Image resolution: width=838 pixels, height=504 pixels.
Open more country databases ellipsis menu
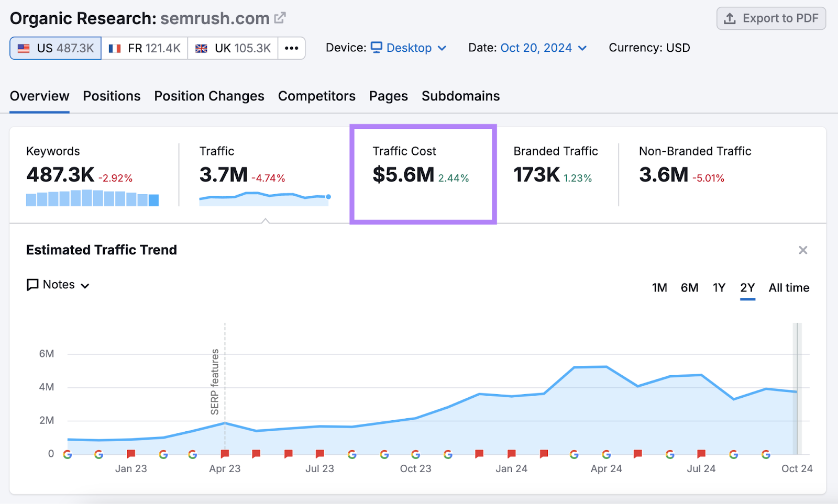pyautogui.click(x=292, y=48)
